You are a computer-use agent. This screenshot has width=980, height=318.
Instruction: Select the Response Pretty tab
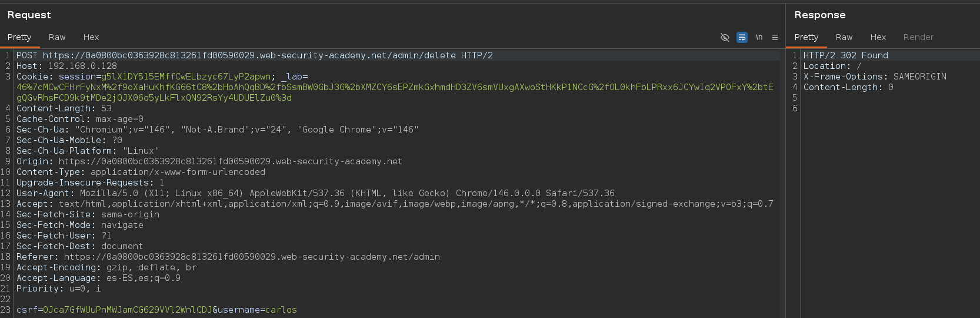[806, 37]
